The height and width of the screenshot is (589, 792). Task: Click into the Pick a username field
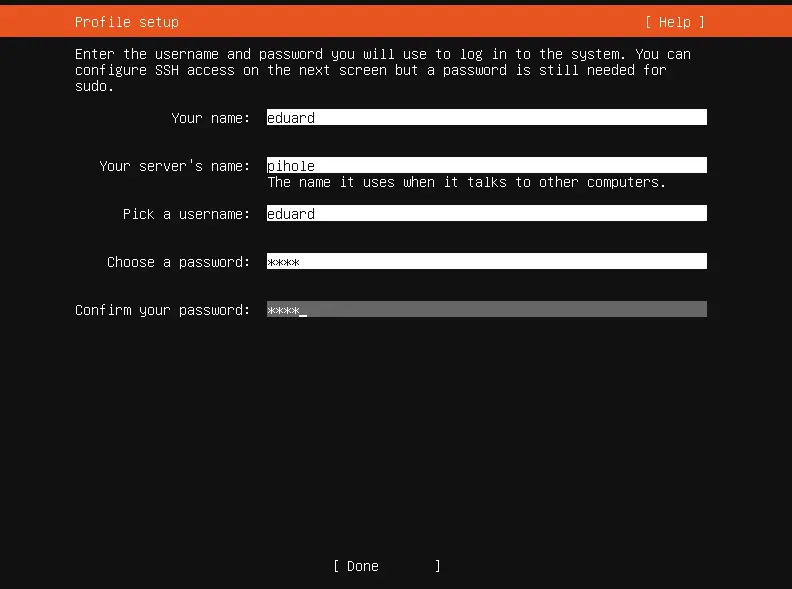tap(486, 214)
